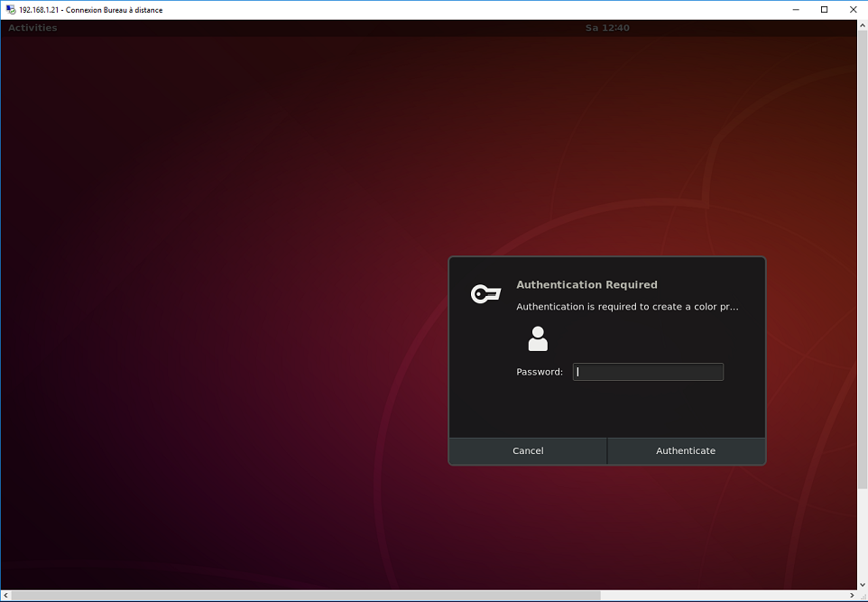The image size is (868, 602).
Task: Click the vertical scrollbar thumb
Action: pos(863,259)
